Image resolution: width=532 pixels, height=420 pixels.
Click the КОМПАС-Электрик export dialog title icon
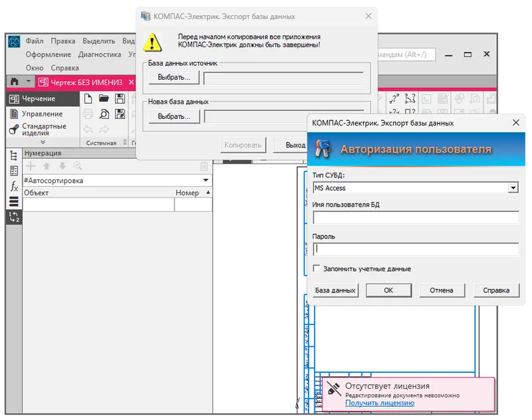pos(146,16)
